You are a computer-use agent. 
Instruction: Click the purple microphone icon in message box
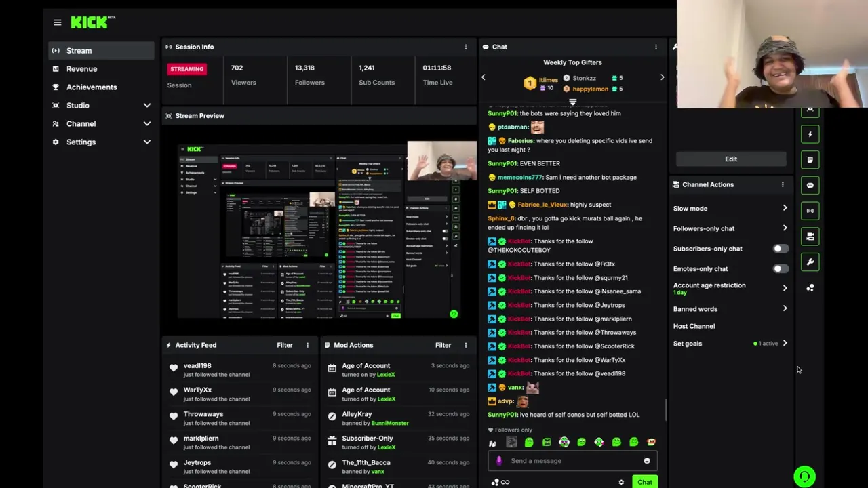(499, 461)
